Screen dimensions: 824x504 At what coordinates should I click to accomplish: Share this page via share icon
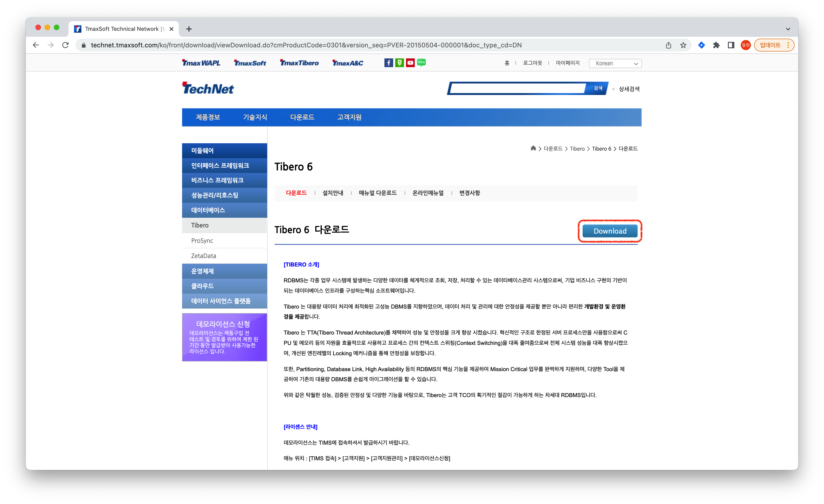pos(669,45)
